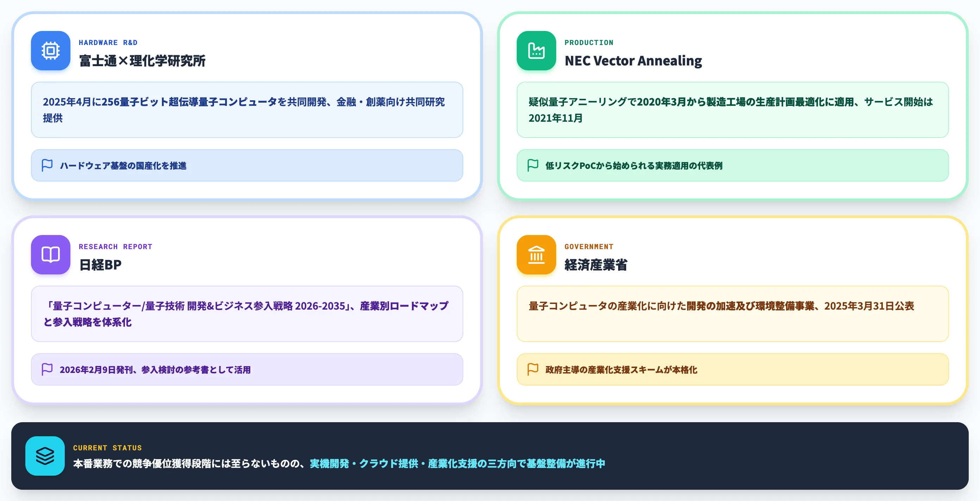Click the heading 富士通×理化学研究所

point(142,61)
